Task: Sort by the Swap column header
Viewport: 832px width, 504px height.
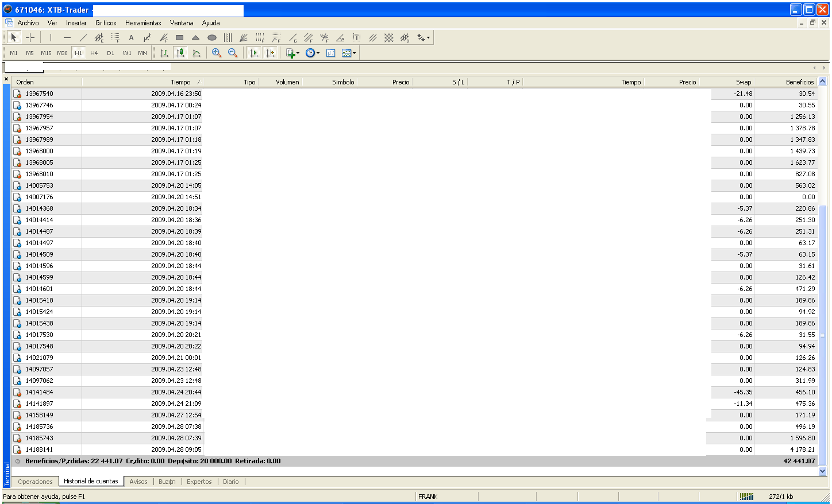Action: (727, 82)
